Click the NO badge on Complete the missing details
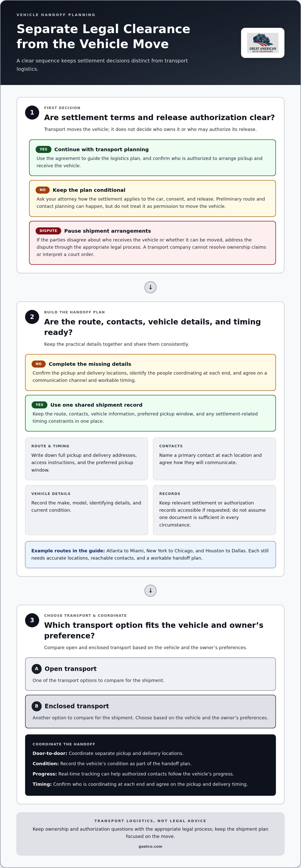301x868 pixels. click(x=38, y=364)
